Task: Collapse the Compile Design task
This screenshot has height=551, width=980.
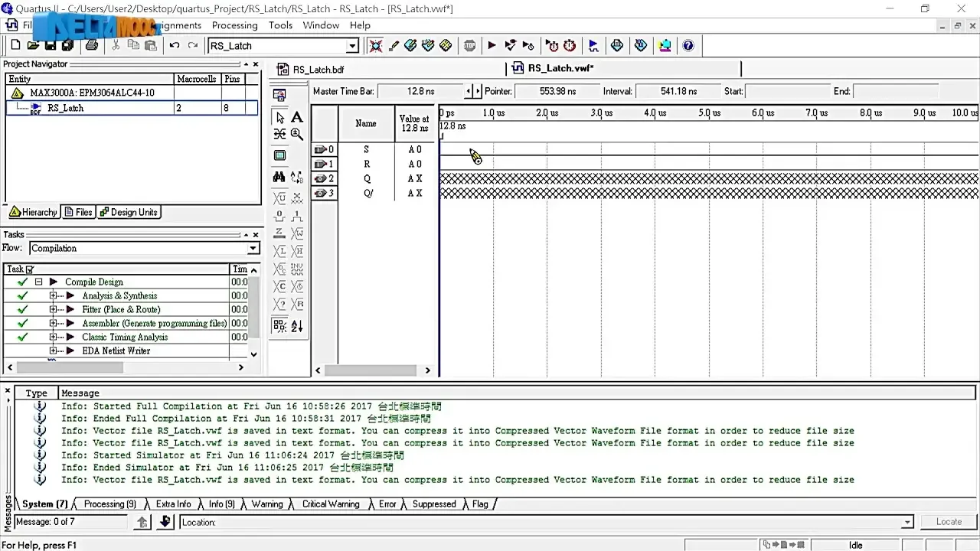Action: [38, 282]
